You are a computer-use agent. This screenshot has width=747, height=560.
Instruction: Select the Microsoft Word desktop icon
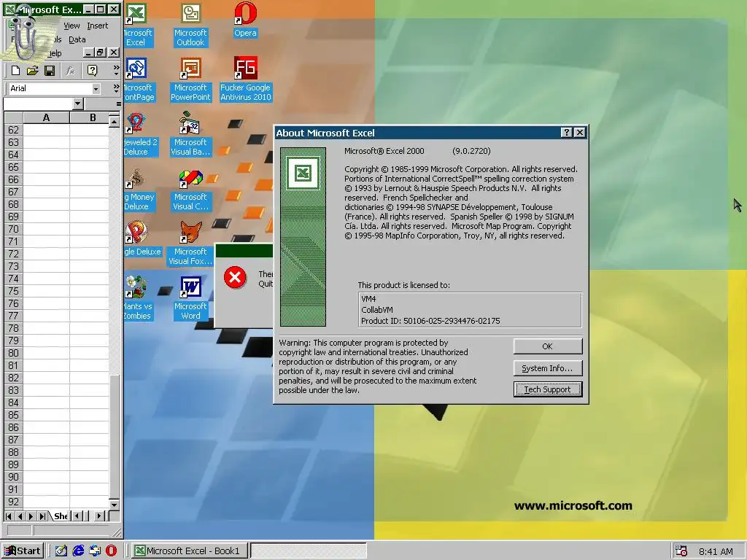[190, 298]
